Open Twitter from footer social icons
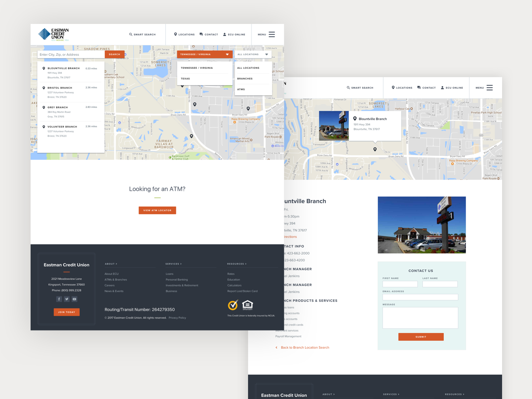 66,299
